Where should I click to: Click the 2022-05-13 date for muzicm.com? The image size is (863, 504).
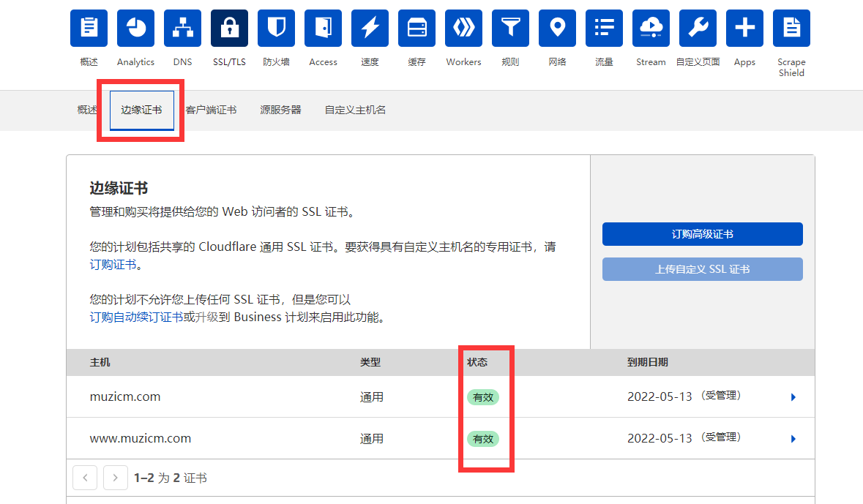[x=660, y=396]
